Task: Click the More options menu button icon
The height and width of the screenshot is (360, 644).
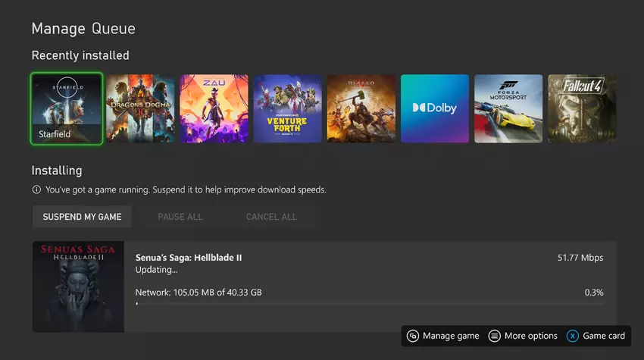Action: [x=494, y=336]
